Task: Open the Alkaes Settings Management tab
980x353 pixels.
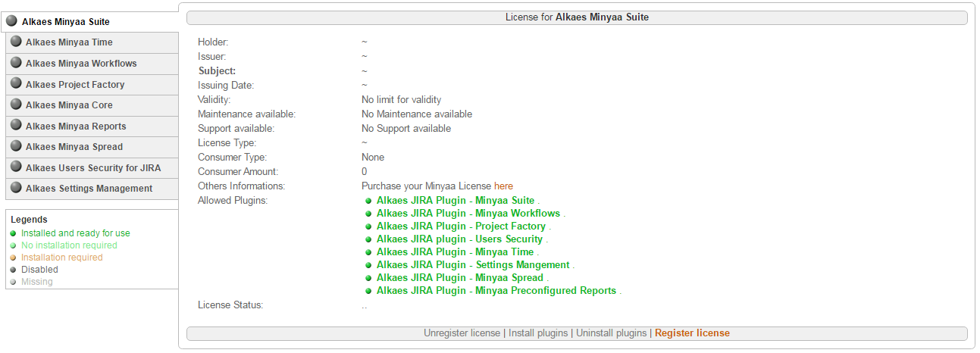Action: click(92, 189)
